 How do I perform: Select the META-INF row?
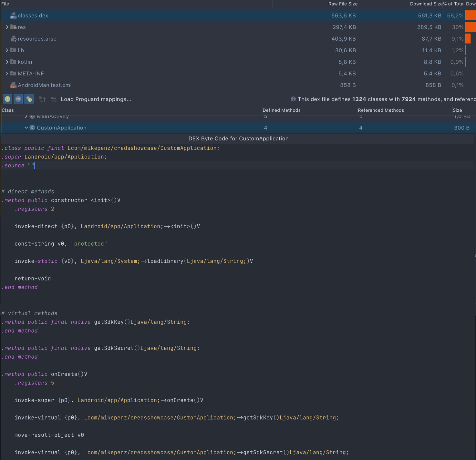tap(238, 74)
